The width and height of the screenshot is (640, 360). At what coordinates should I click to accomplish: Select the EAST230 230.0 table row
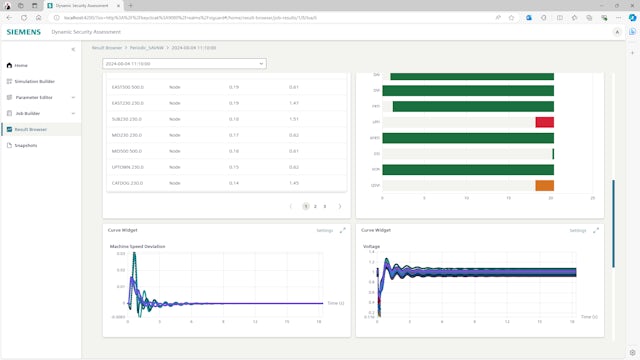click(x=227, y=103)
